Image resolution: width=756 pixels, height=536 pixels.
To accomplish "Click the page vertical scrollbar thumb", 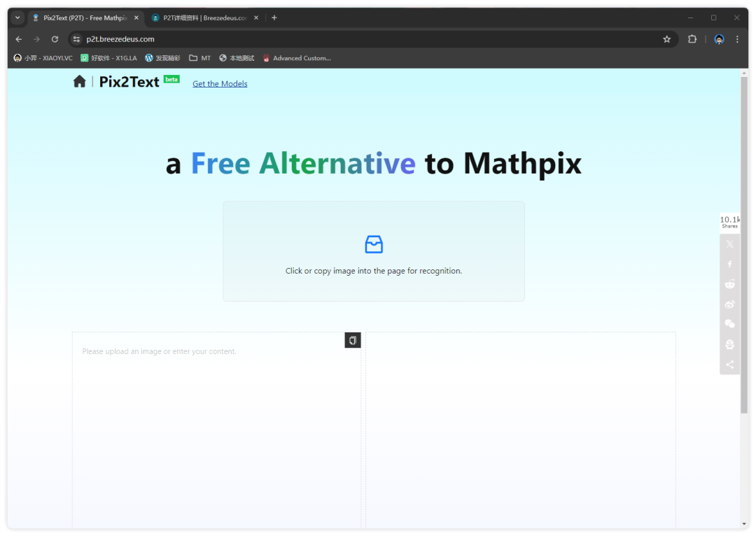I will (x=744, y=245).
